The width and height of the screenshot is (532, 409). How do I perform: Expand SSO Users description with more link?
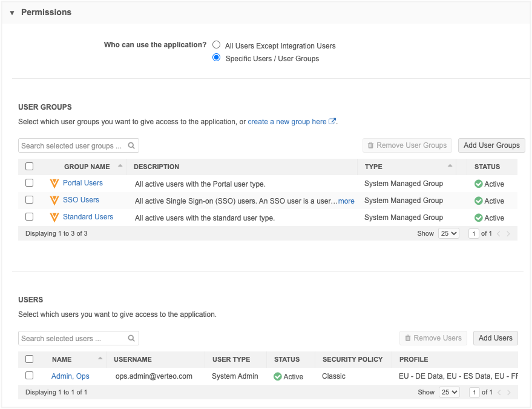pyautogui.click(x=346, y=201)
